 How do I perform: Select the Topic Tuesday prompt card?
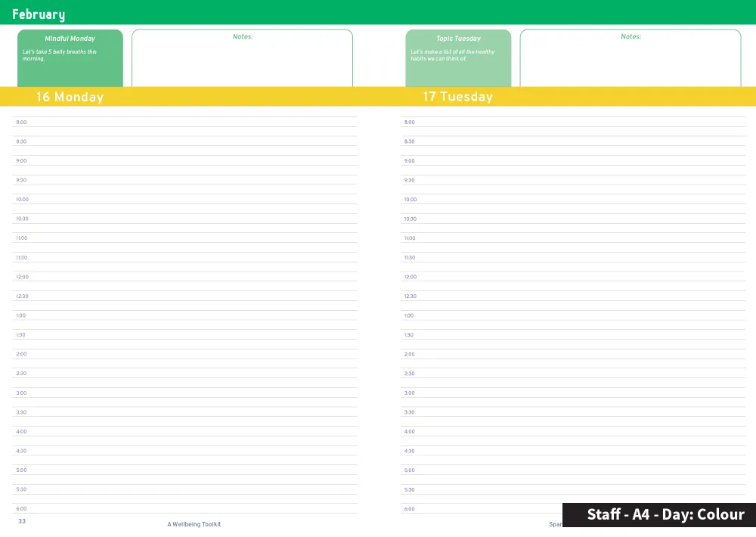(458, 58)
